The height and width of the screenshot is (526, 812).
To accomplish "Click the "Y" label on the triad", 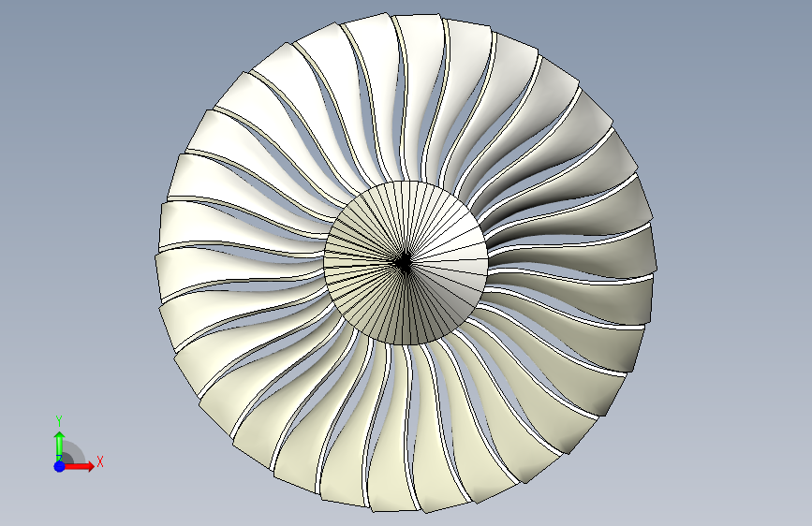I will [x=59, y=421].
